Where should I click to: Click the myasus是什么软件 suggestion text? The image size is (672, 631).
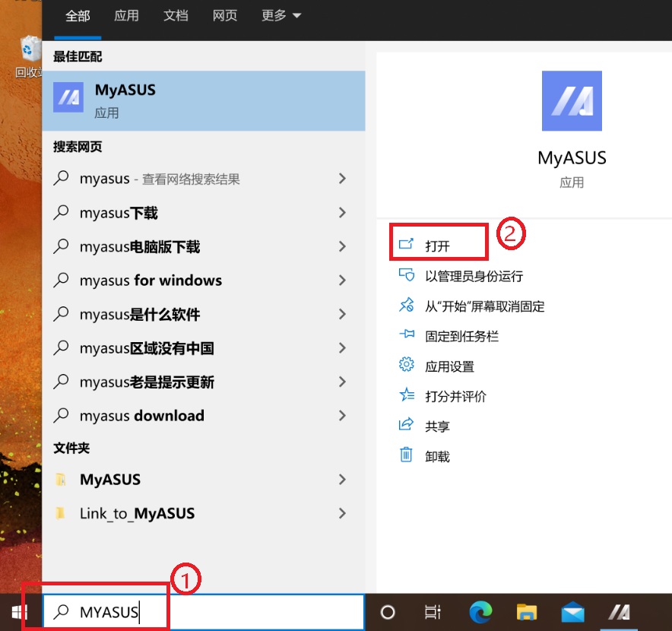click(x=140, y=314)
